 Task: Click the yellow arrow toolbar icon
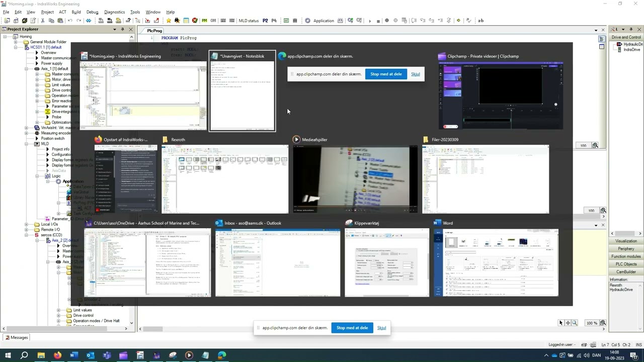pos(458,21)
